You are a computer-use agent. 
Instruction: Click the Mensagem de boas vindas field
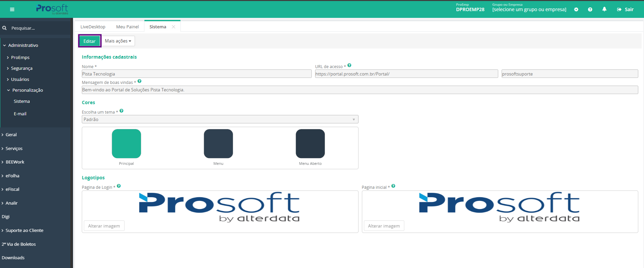point(360,90)
